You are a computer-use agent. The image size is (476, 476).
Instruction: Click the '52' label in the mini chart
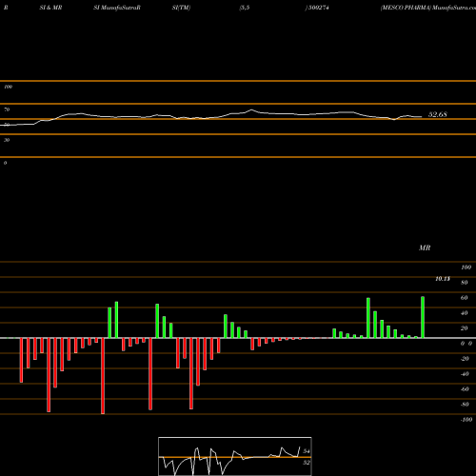tap(307, 463)
